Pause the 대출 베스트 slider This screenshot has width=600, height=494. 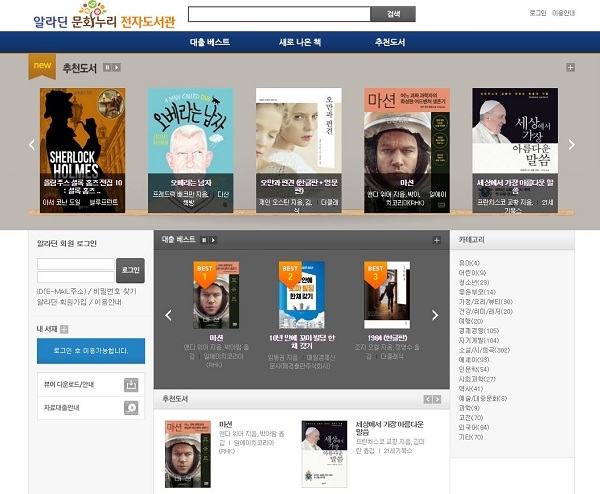click(x=204, y=240)
